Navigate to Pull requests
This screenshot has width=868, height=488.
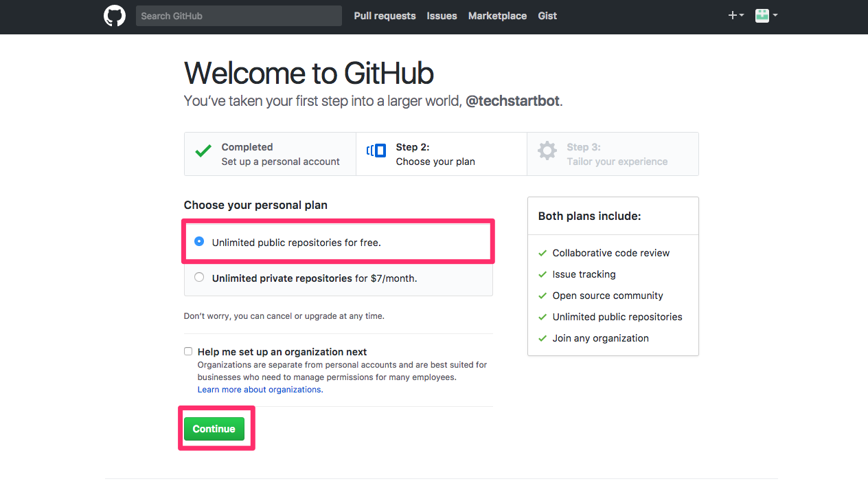[385, 16]
